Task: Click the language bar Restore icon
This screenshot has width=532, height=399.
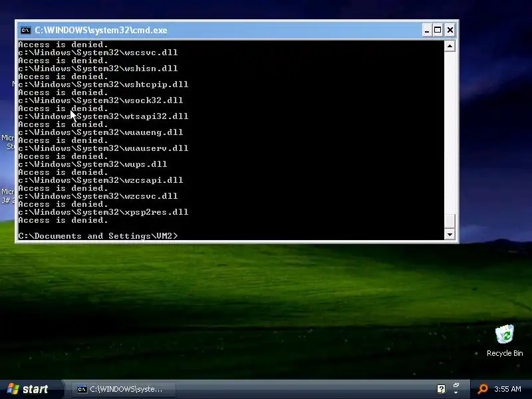Action: (x=456, y=386)
